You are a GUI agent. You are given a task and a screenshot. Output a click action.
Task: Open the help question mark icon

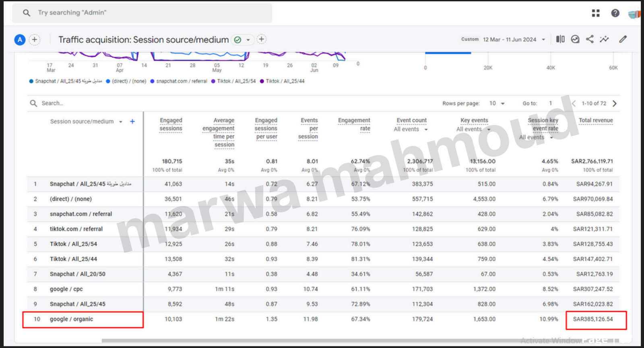pos(615,13)
